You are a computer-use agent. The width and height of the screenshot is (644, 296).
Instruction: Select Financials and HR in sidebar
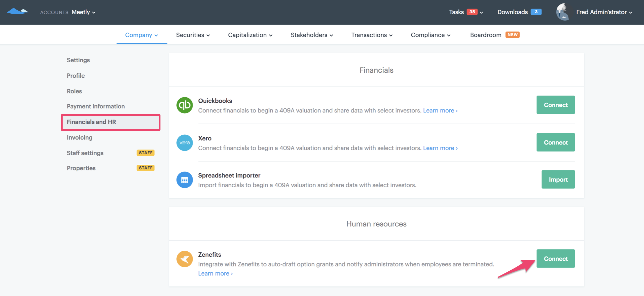111,122
